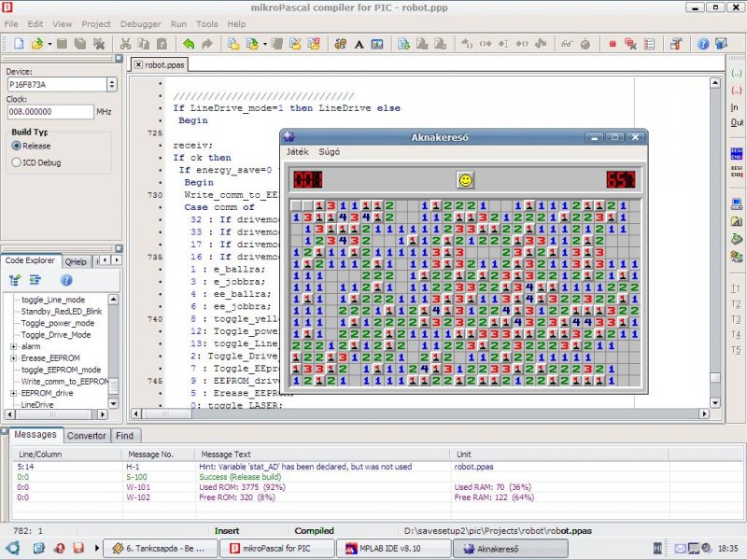Switch to mikroPascal for PIC taskbar button
747x560 pixels.
(x=276, y=549)
